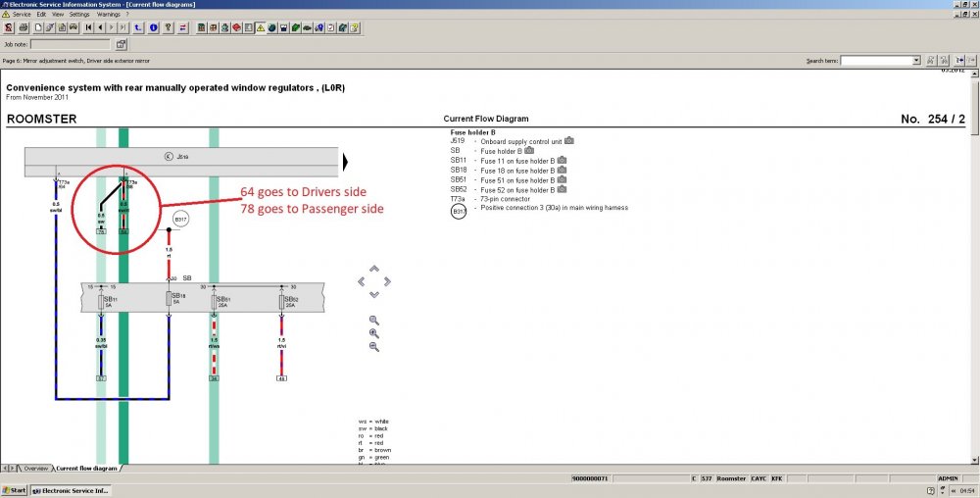Jump to the last page

[122, 27]
